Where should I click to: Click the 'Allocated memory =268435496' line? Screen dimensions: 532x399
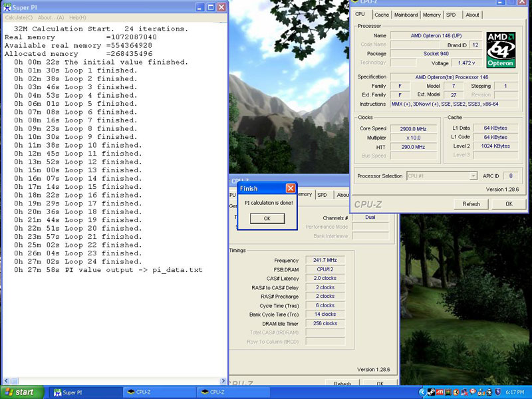click(x=78, y=54)
